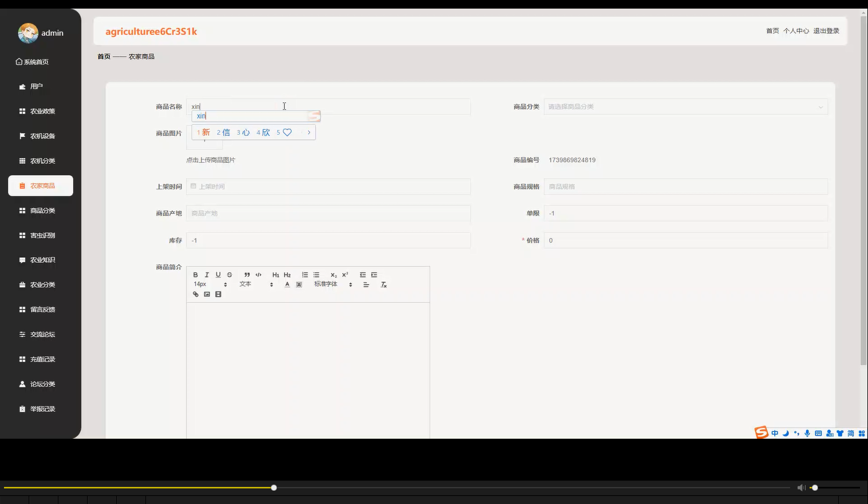Open Sogou voice input microphone
This screenshot has height=504, width=868.
click(807, 434)
